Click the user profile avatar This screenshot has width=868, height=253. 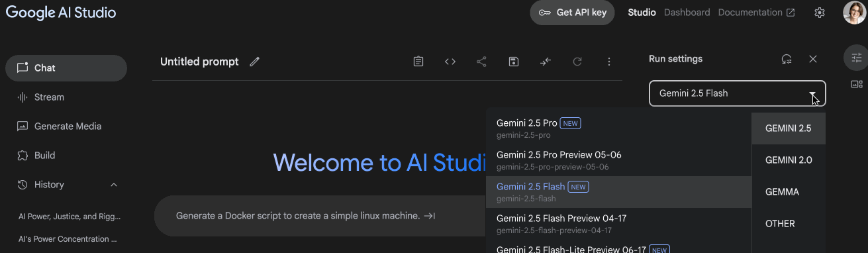(854, 13)
